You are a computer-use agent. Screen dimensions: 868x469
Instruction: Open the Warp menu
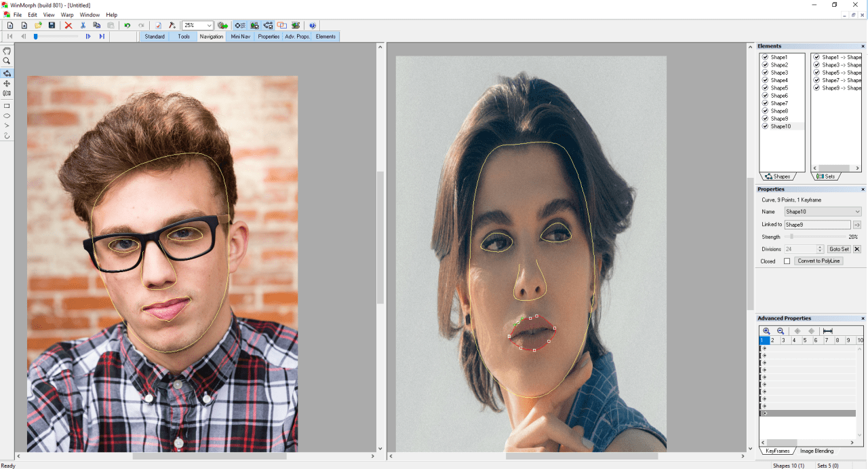pyautogui.click(x=67, y=15)
